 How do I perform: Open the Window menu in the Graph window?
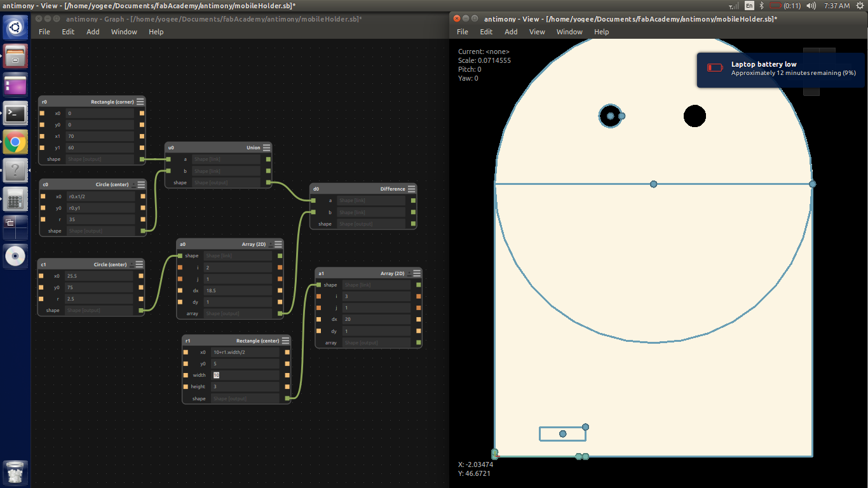point(124,32)
